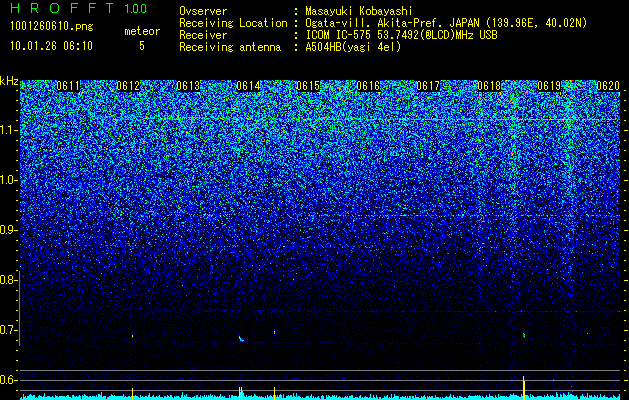Click the tall yellow intensity spike after 0618
Viewport: 629px width, 400px height.
[x=523, y=388]
